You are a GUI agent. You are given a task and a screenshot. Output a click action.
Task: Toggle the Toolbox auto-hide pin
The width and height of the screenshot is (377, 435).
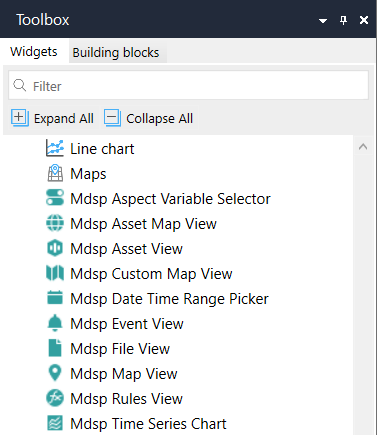click(343, 20)
